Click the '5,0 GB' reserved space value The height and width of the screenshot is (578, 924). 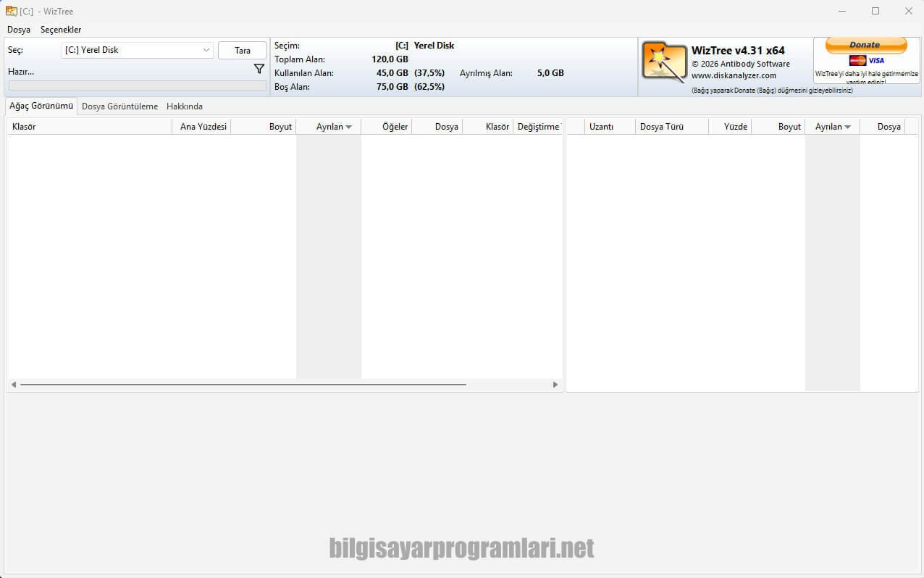click(550, 73)
